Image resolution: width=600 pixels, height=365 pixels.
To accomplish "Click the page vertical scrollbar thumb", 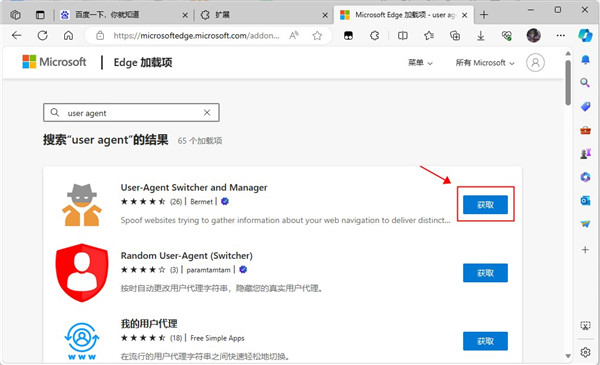I will pyautogui.click(x=568, y=82).
